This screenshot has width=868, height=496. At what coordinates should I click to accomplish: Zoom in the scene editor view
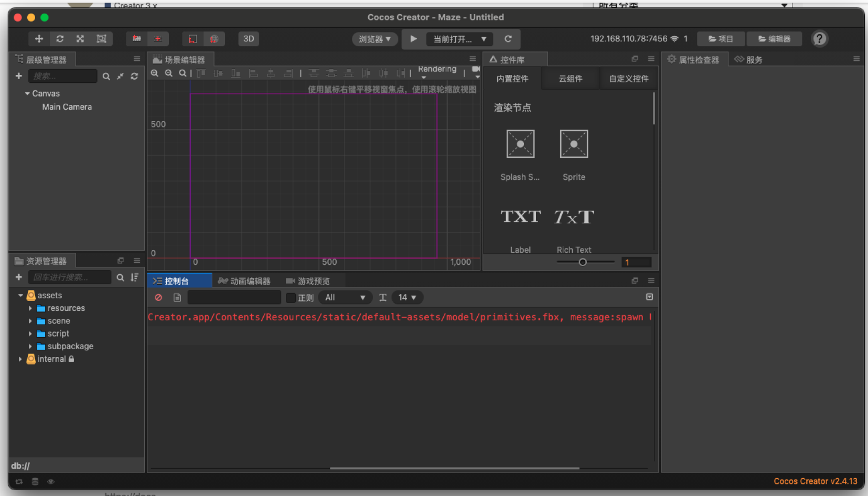[155, 73]
